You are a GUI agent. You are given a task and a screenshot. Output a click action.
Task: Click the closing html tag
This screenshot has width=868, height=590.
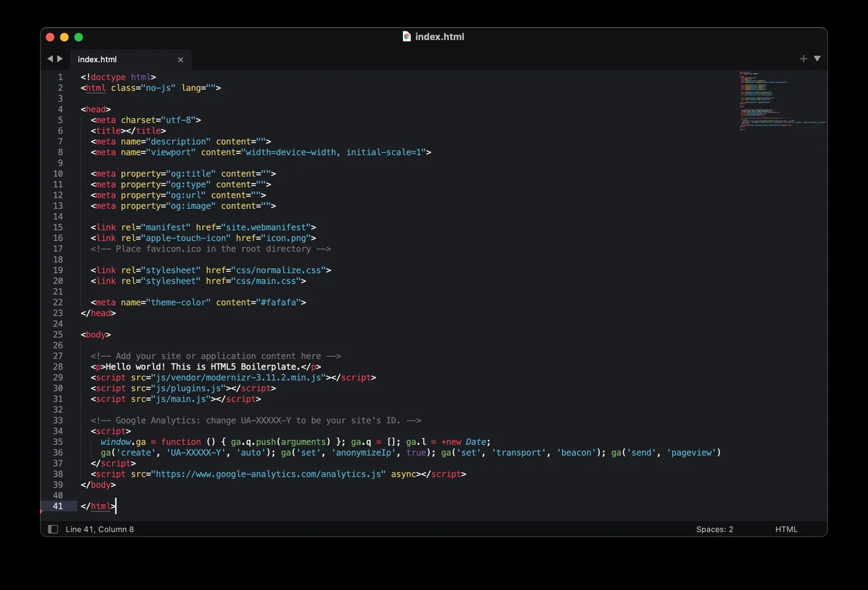(x=98, y=506)
